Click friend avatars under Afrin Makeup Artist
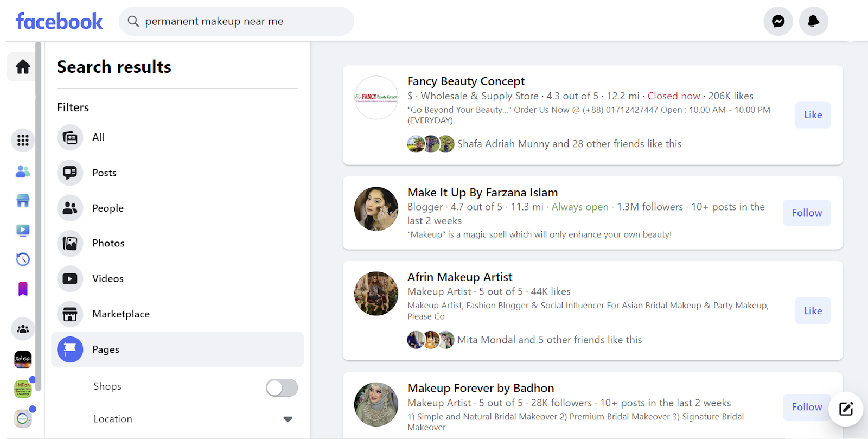 click(431, 340)
